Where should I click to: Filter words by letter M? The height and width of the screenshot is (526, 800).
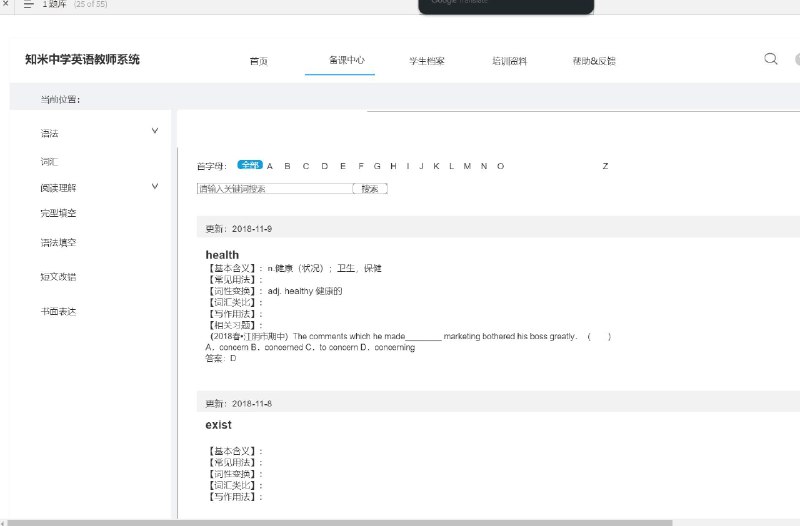click(x=467, y=166)
